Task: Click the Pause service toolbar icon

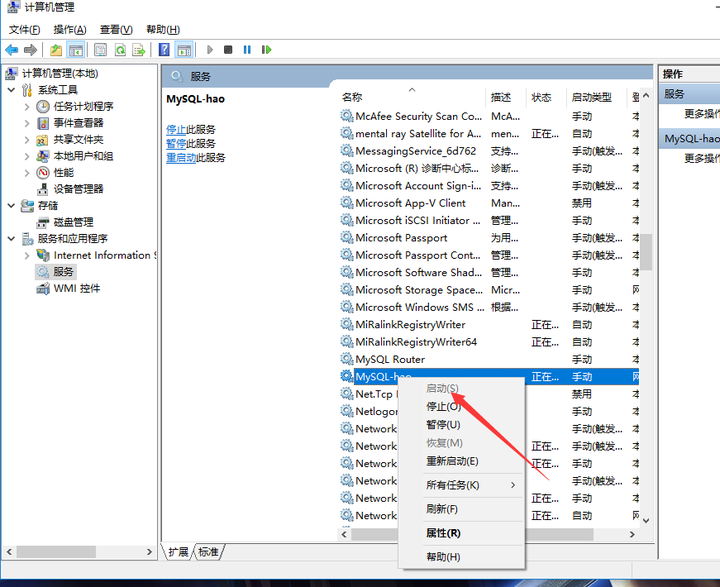Action: (247, 50)
